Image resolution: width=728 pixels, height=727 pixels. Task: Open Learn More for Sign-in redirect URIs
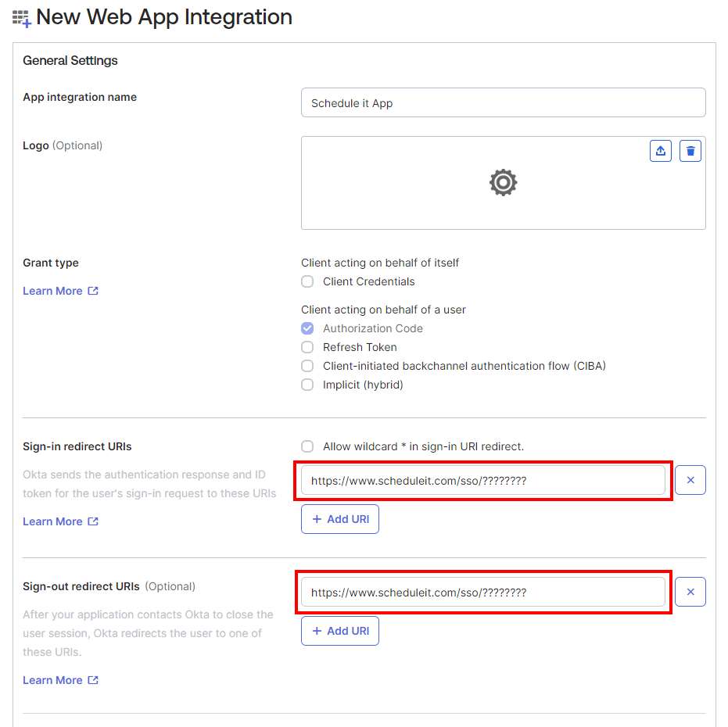(60, 522)
